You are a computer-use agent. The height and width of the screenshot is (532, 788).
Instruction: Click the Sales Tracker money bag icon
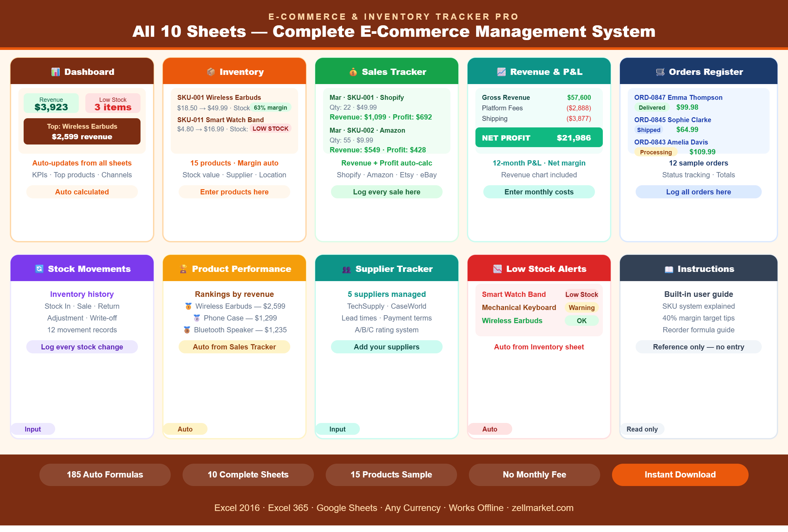tap(353, 72)
